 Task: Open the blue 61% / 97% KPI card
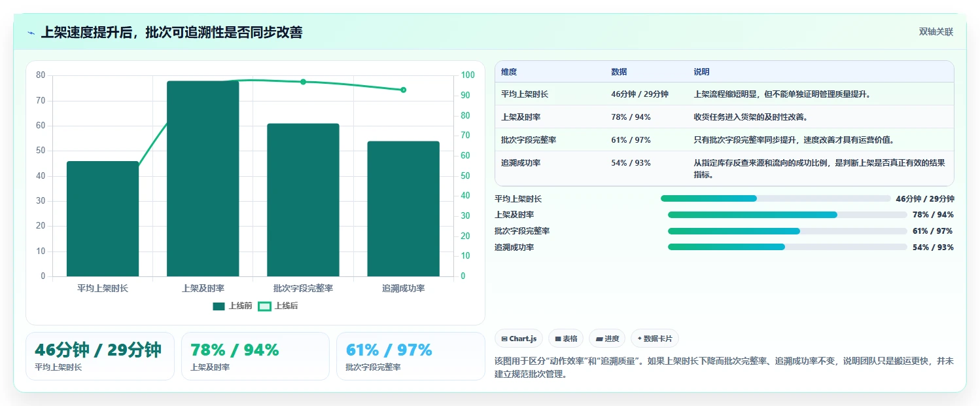tap(410, 356)
